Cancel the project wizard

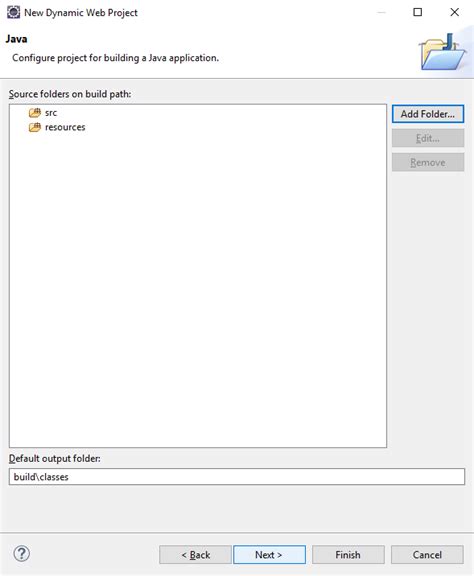coord(427,555)
